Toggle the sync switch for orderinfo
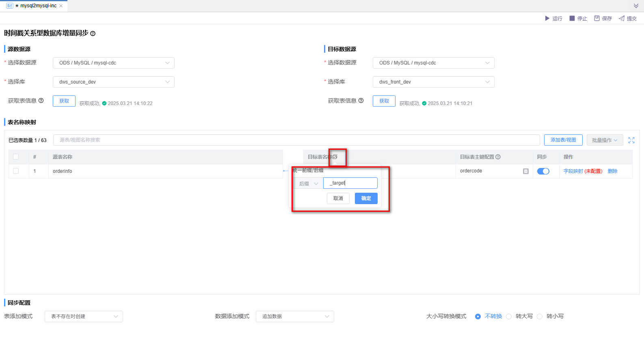 click(543, 171)
